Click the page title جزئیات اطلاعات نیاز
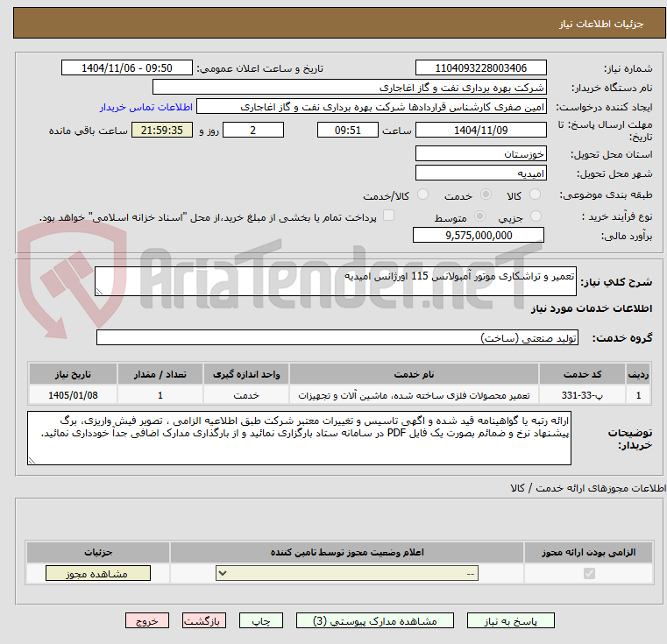Screen dimensions: 667x644 [x=601, y=24]
